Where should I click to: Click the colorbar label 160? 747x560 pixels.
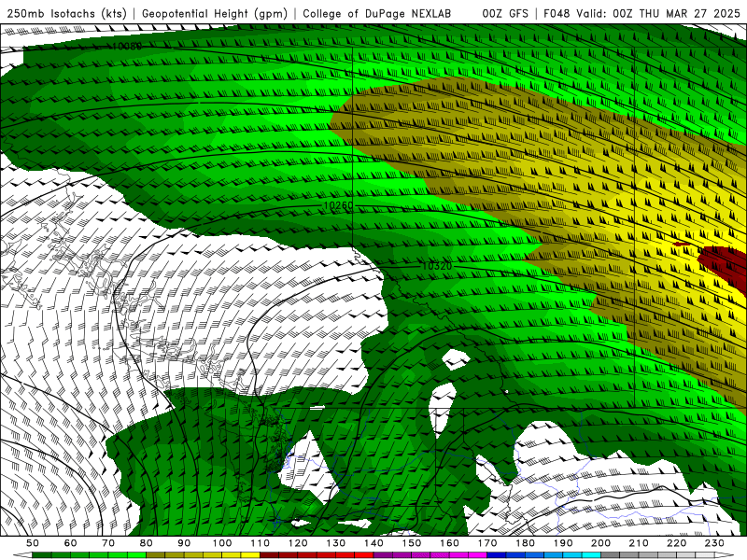click(x=449, y=543)
